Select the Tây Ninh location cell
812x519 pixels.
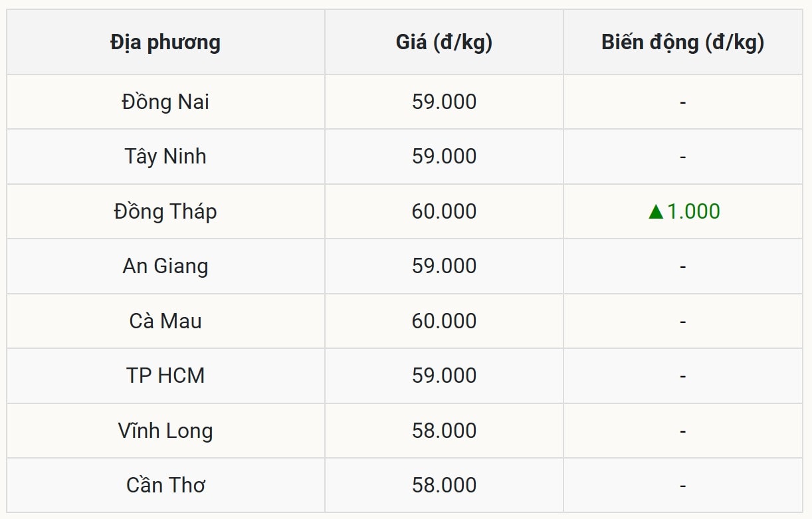tap(165, 157)
